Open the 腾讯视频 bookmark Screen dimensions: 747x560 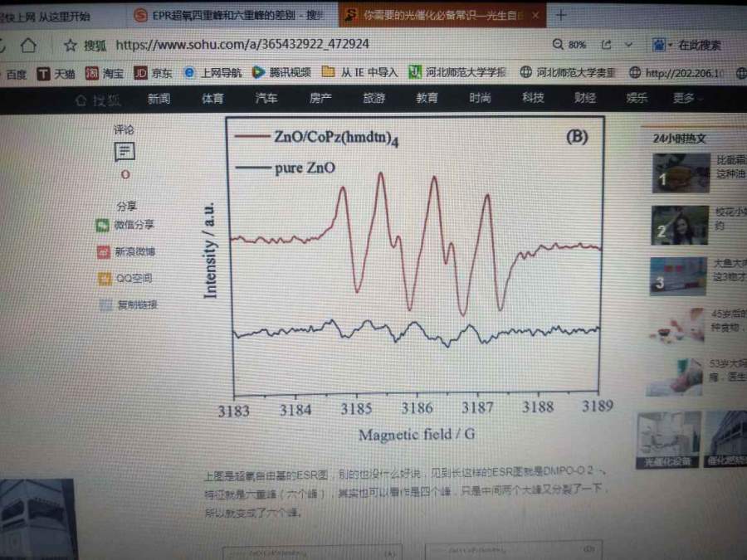[281, 72]
